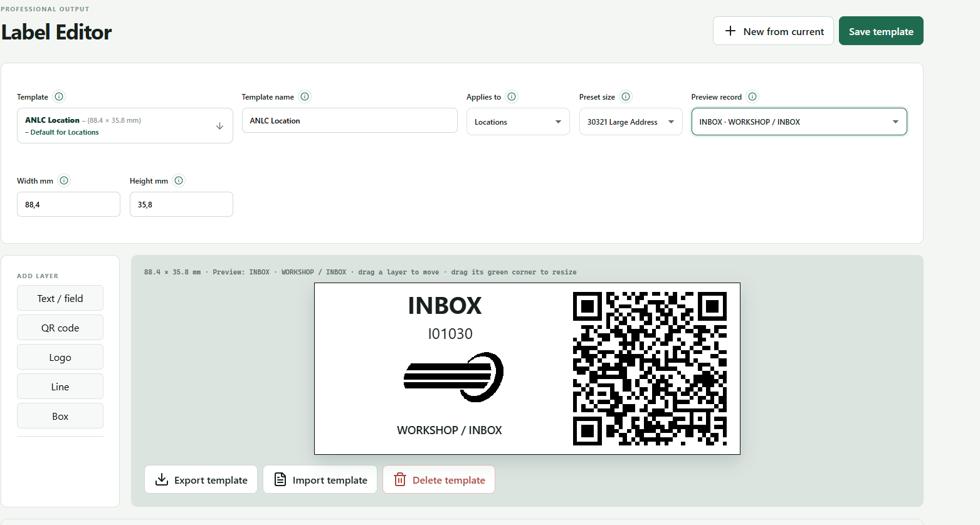980x525 pixels.
Task: Open the Preview record INBOX dropdown
Action: tap(799, 122)
